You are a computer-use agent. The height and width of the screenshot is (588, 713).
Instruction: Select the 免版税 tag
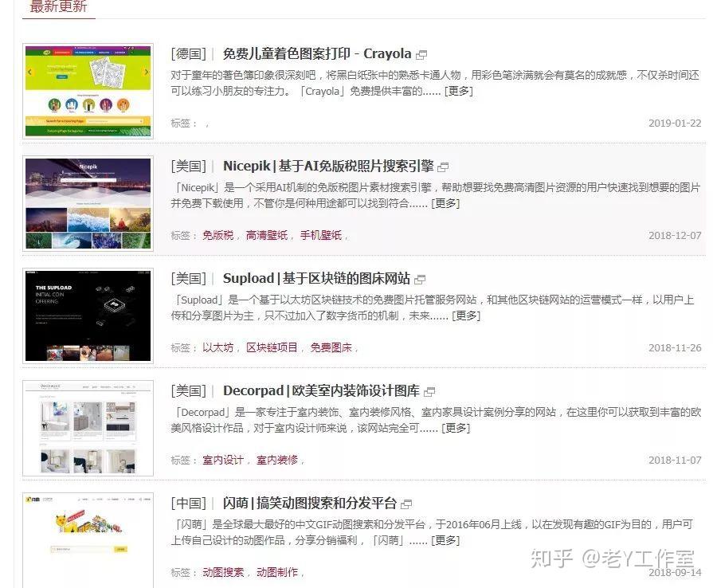click(217, 235)
